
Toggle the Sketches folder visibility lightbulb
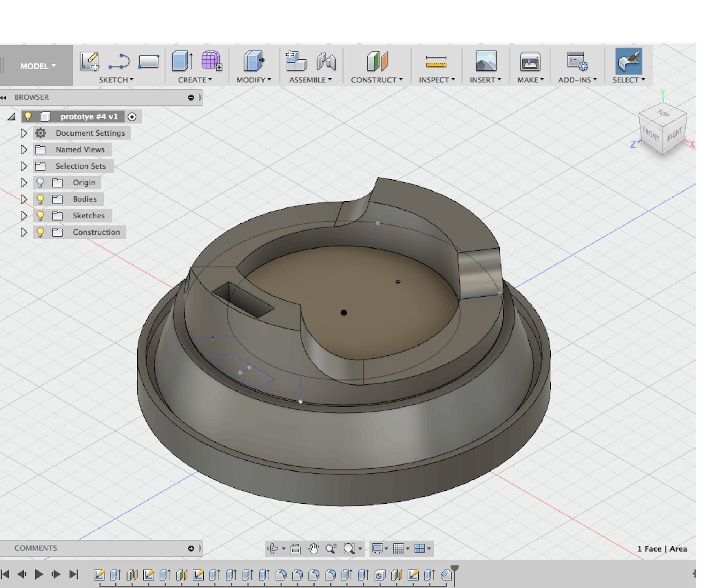coord(40,216)
